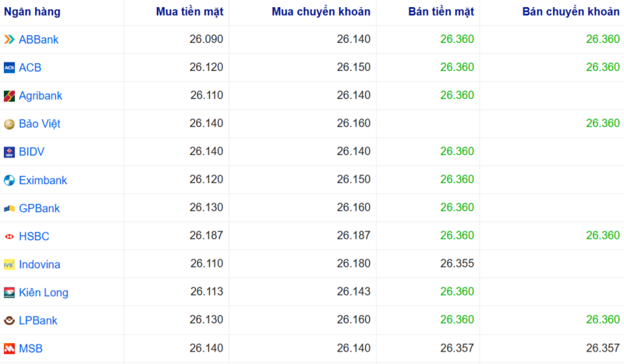Click the Bảo Việt logo icon
Image resolution: width=624 pixels, height=364 pixels.
point(9,124)
